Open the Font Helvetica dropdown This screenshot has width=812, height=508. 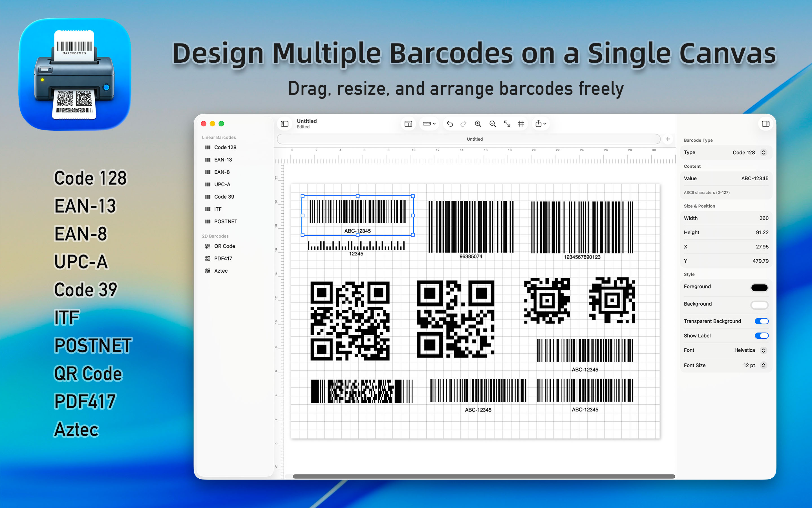click(x=750, y=351)
